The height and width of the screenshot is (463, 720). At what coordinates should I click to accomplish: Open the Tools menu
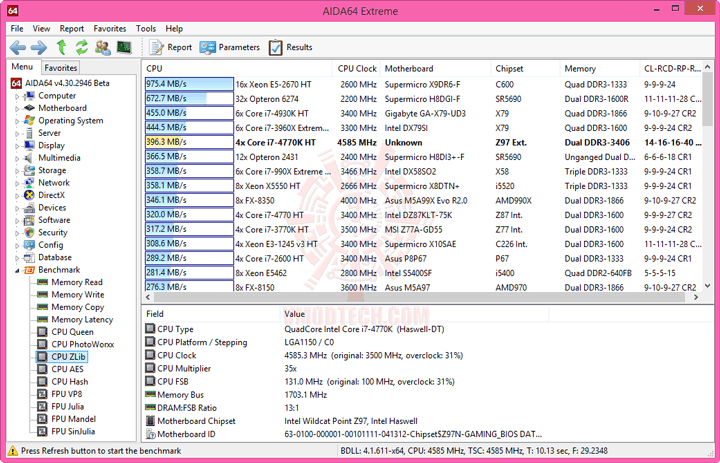click(146, 28)
